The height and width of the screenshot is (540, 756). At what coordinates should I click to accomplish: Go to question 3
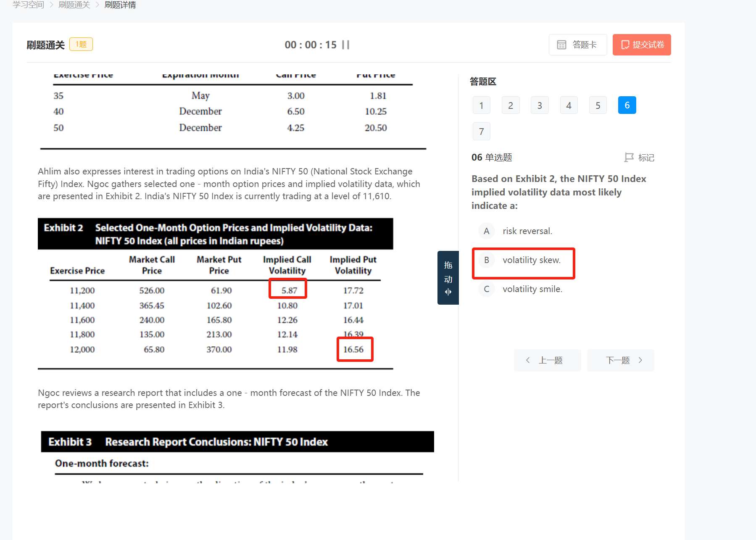coord(540,105)
